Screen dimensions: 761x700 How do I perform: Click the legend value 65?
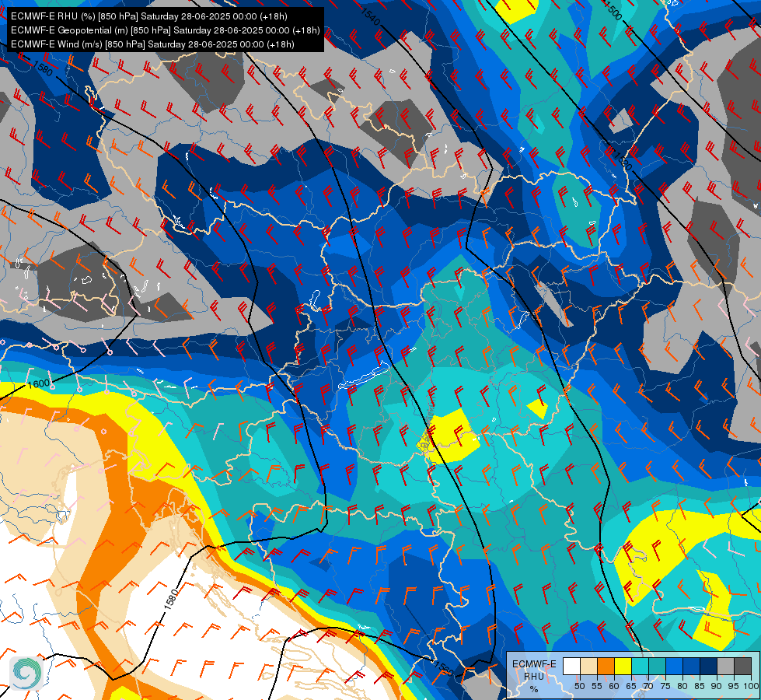(x=631, y=686)
